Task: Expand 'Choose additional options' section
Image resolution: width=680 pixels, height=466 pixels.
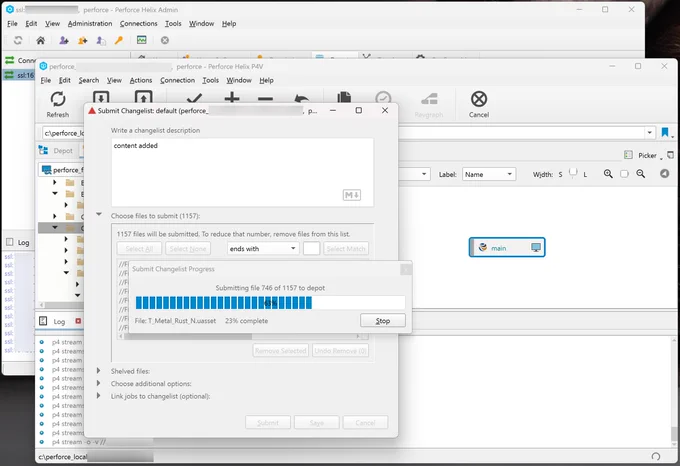Action: [98, 383]
